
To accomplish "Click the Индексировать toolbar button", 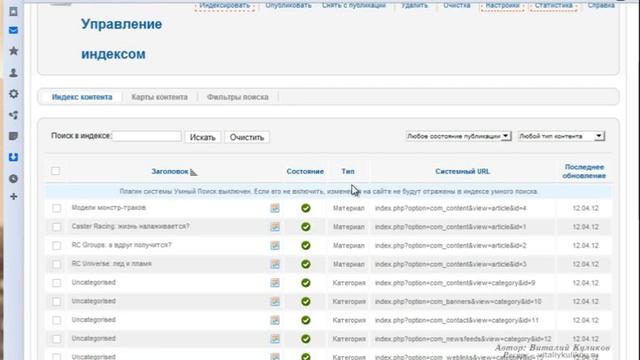I will point(225,5).
